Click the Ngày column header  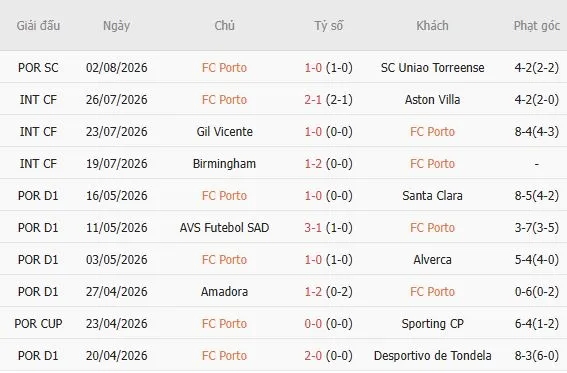pos(116,26)
